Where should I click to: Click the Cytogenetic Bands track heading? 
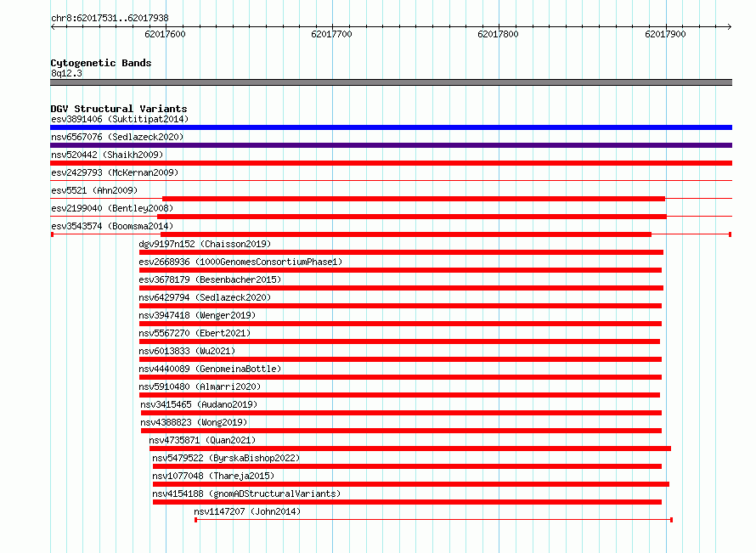[101, 63]
